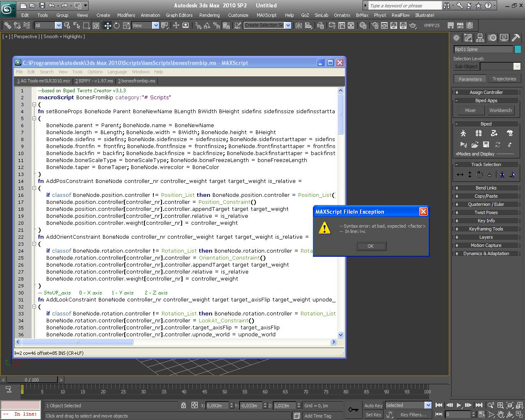
Task: Activate the Select and Rotate tool
Action: coord(117,25)
